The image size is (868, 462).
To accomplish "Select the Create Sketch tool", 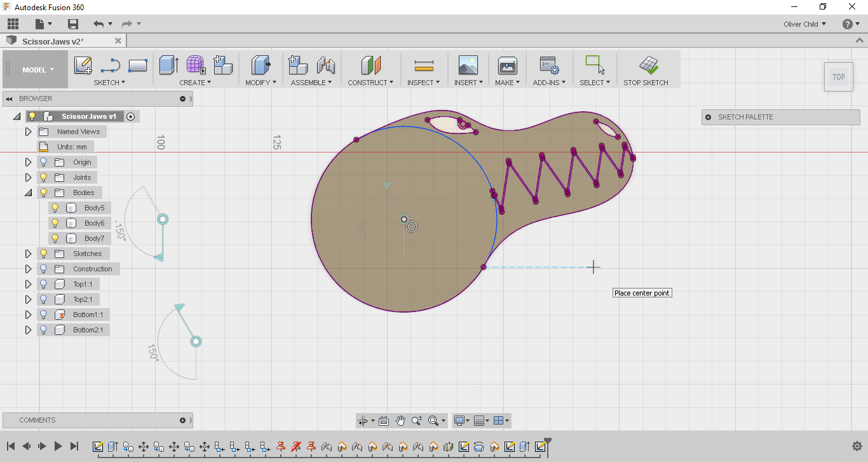I will click(83, 65).
